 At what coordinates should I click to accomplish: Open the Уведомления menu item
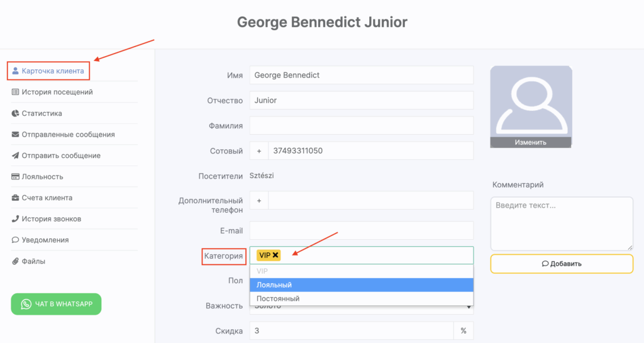(x=45, y=240)
